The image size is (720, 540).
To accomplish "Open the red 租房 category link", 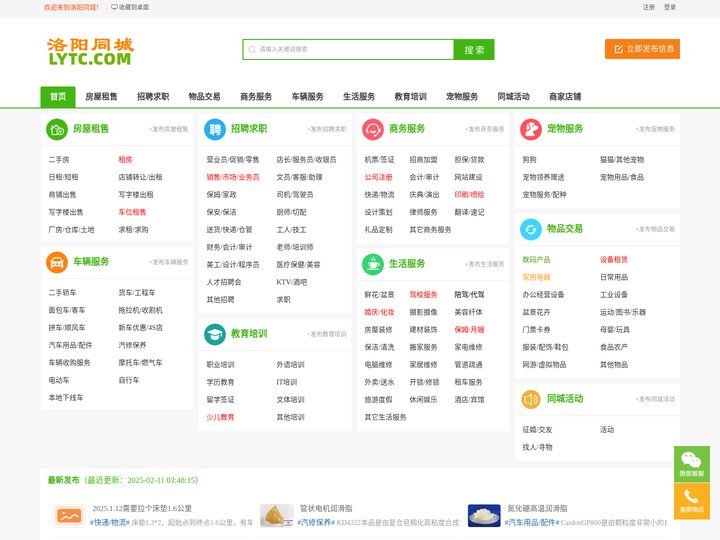I will coord(125,160).
